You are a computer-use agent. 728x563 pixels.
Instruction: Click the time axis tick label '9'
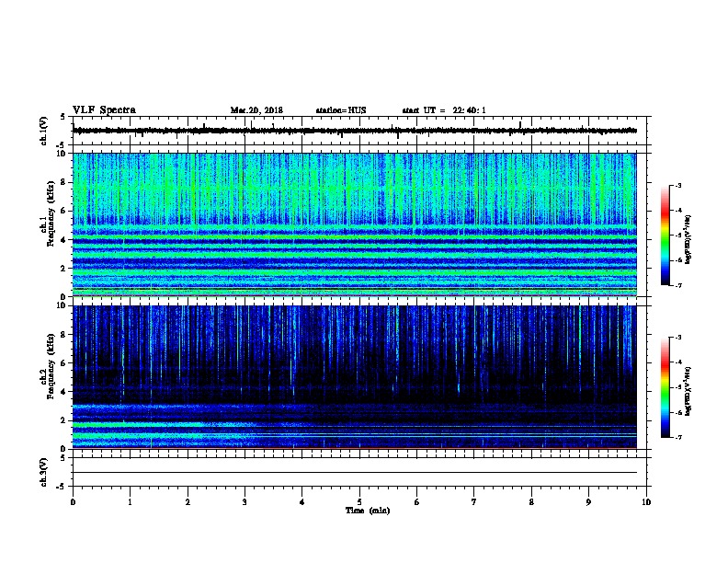point(588,502)
